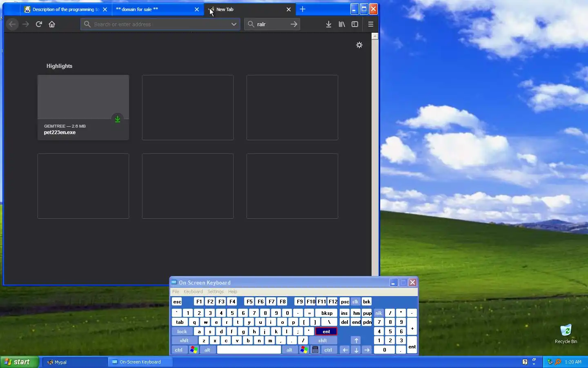Toggle the sidebar view icon
This screenshot has height=368, width=588.
(355, 24)
